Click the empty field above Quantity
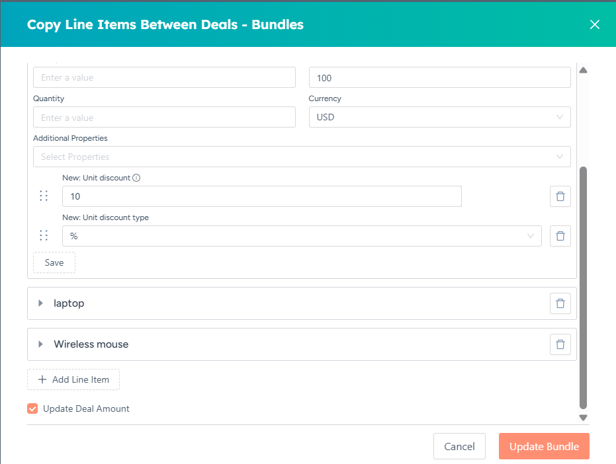 (164, 77)
